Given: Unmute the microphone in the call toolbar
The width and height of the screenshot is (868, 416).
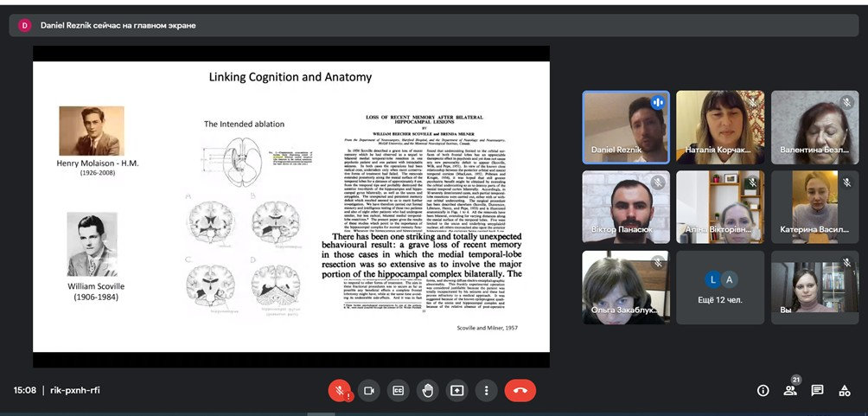Looking at the screenshot, I should point(340,391).
